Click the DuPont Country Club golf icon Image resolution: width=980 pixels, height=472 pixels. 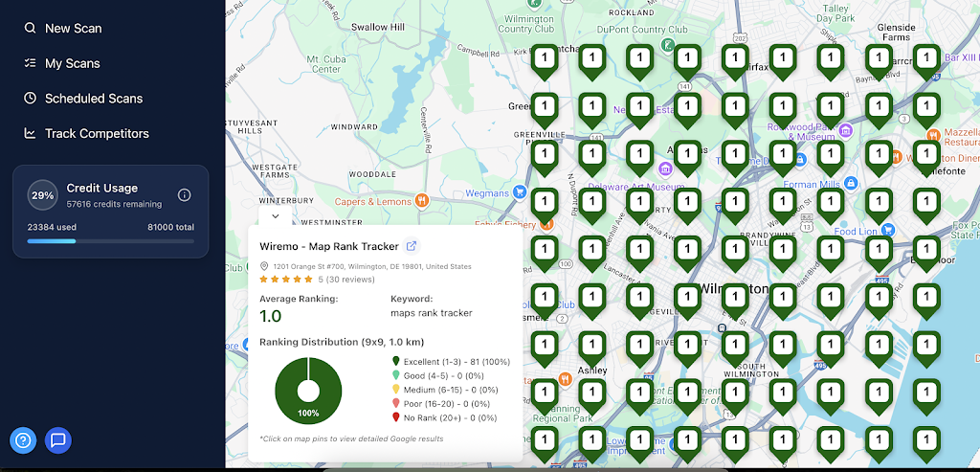click(668, 45)
